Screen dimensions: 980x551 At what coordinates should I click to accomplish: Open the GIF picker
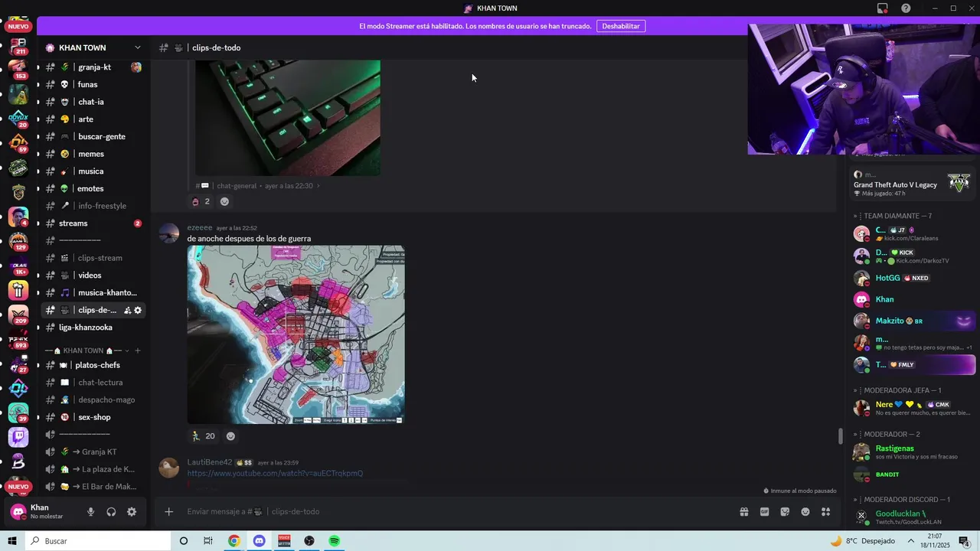764,512
